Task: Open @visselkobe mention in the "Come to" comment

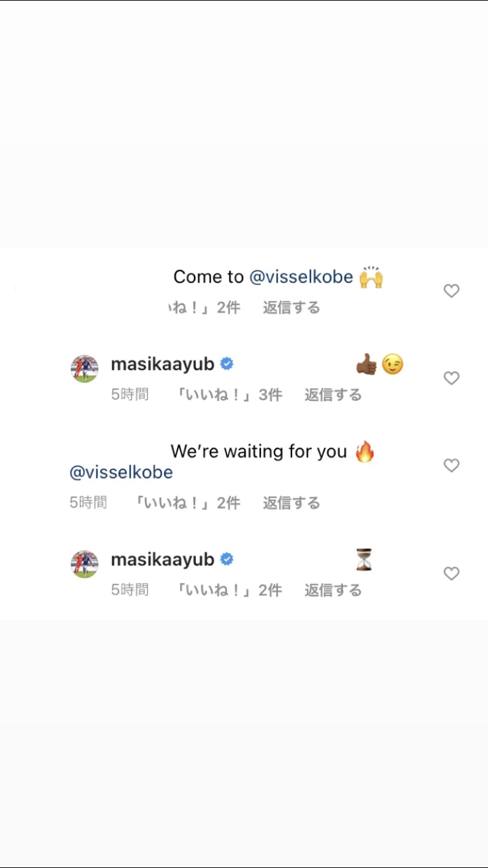Action: [301, 277]
